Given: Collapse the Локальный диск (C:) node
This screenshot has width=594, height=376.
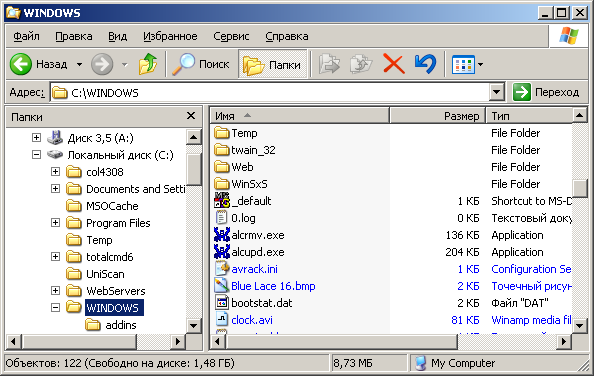Looking at the screenshot, I should pyautogui.click(x=36, y=154).
